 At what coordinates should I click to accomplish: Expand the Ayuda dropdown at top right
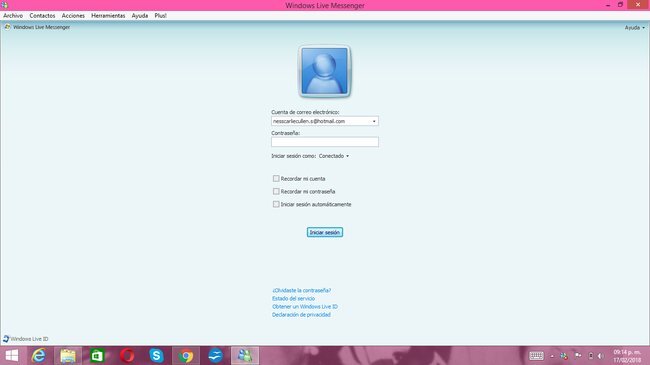coord(635,27)
